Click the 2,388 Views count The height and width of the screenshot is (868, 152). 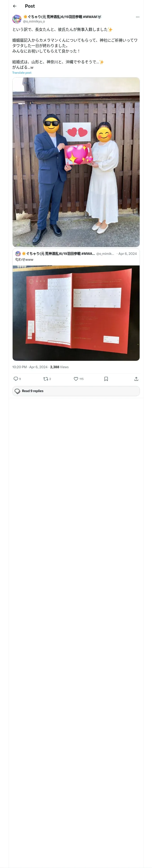point(59,367)
